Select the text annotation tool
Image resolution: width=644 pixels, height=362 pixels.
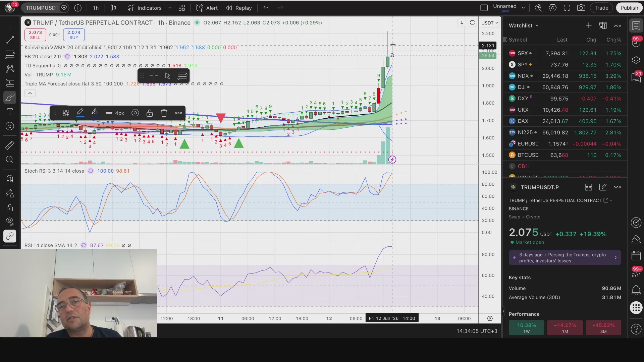[10, 112]
